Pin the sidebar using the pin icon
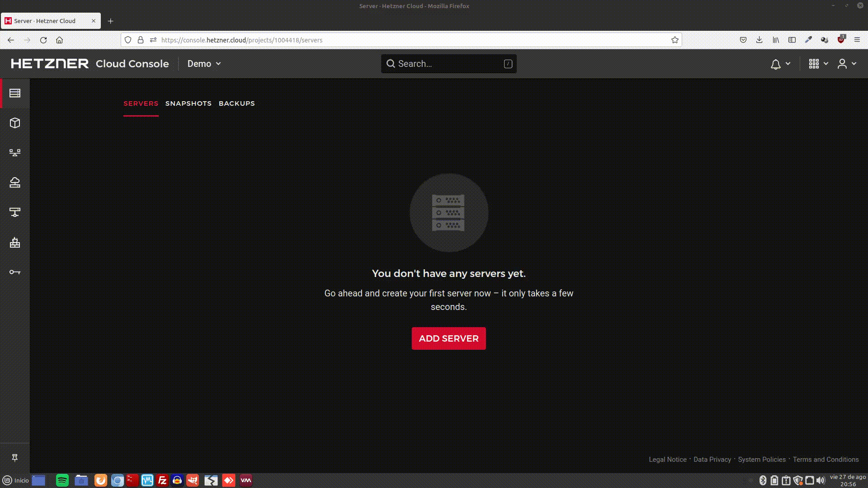This screenshot has height=488, width=868. point(15,458)
